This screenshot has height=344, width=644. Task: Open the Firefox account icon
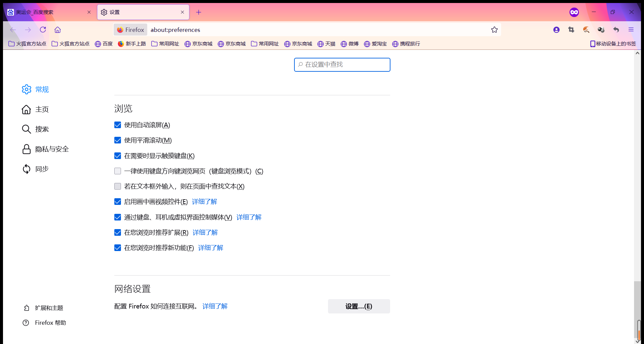556,30
